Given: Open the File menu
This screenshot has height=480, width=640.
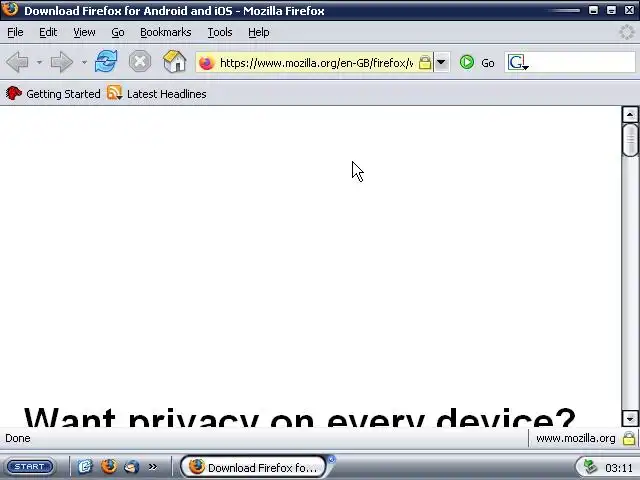Looking at the screenshot, I should tap(15, 32).
